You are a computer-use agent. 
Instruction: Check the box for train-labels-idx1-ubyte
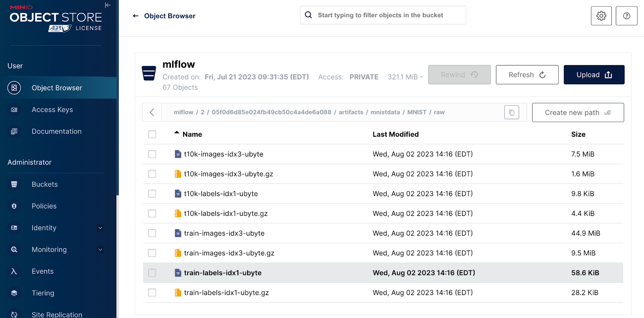[x=152, y=273]
